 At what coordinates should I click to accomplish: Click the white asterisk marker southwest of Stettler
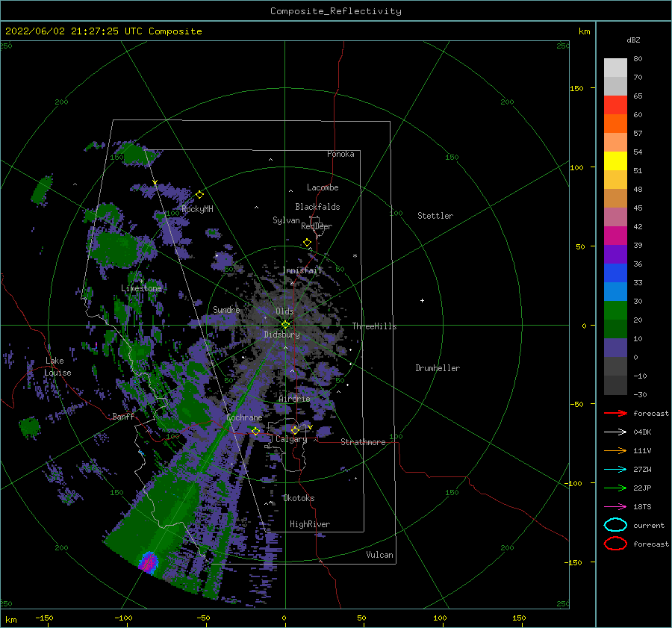[355, 256]
